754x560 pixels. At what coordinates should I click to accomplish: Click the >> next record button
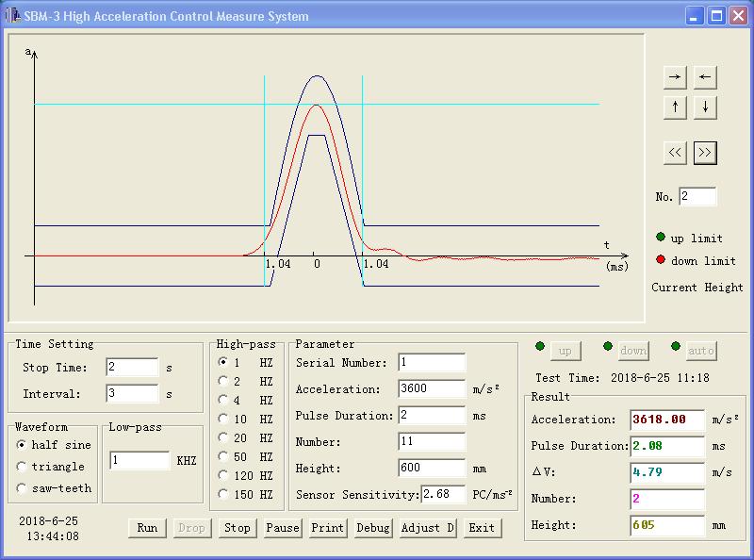click(705, 153)
